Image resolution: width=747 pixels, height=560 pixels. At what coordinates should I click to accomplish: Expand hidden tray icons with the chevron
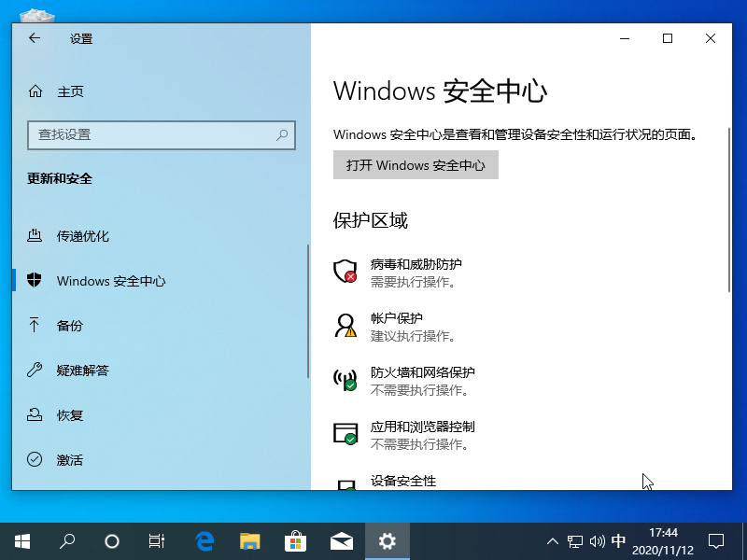click(x=553, y=540)
